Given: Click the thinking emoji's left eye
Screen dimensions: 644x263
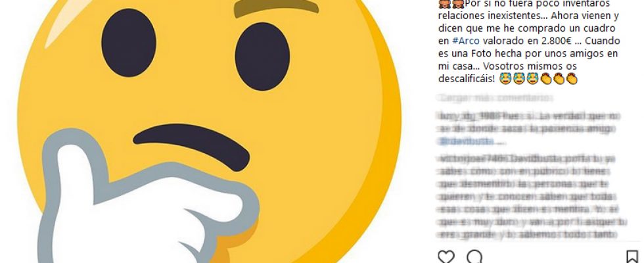Looking at the screenshot, I should coord(129,42).
